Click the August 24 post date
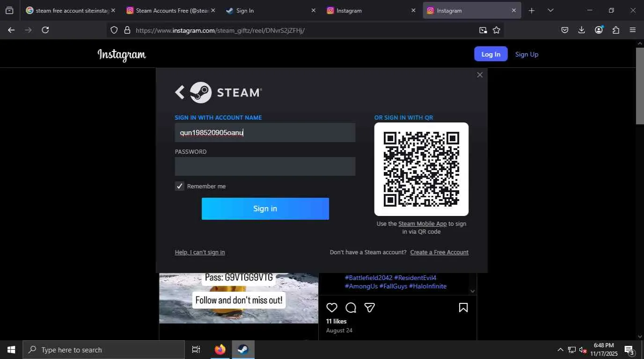This screenshot has width=644, height=359. pos(339,330)
